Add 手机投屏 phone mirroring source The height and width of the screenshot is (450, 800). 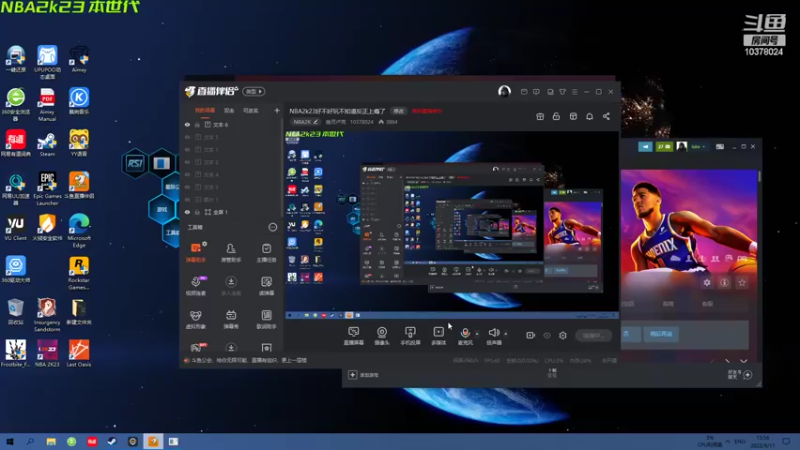[410, 336]
